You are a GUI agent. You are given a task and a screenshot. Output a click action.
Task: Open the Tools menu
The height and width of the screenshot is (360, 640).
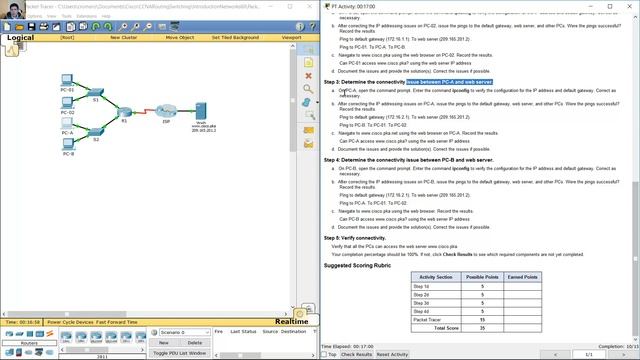coord(67,16)
